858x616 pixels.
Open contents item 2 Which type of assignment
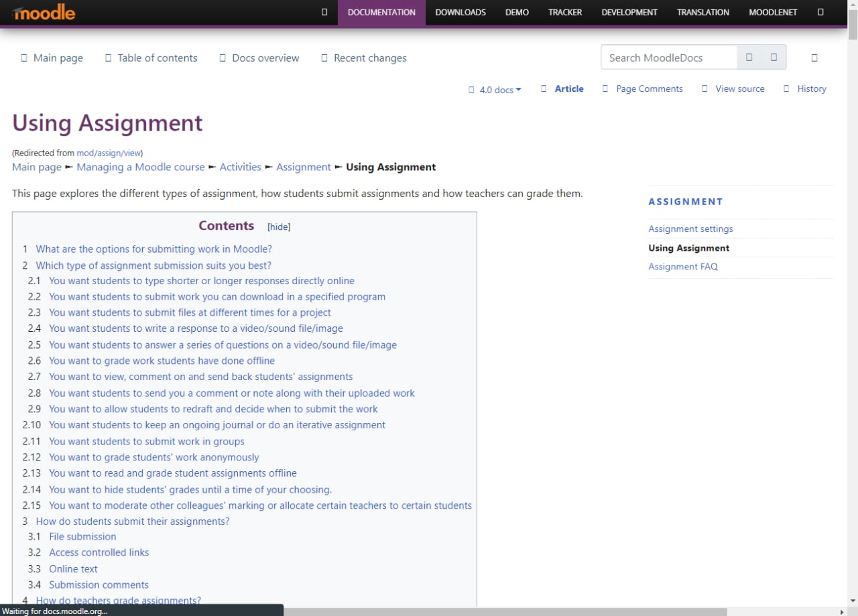[x=154, y=265]
